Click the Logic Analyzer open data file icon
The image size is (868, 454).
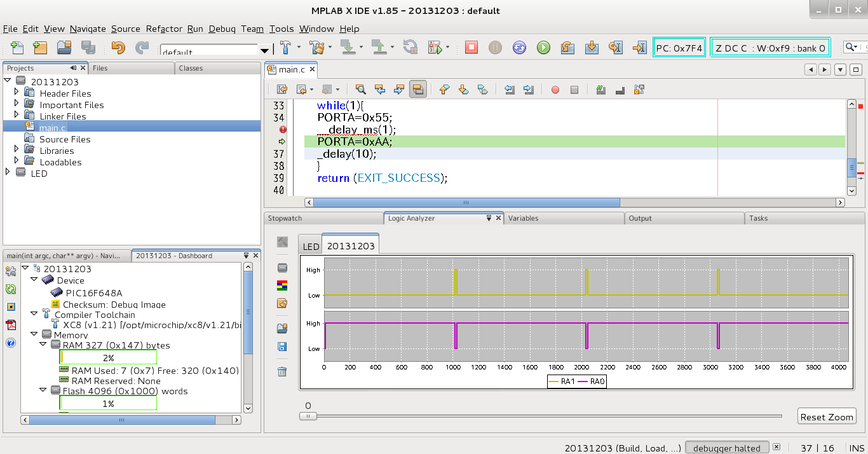point(283,328)
